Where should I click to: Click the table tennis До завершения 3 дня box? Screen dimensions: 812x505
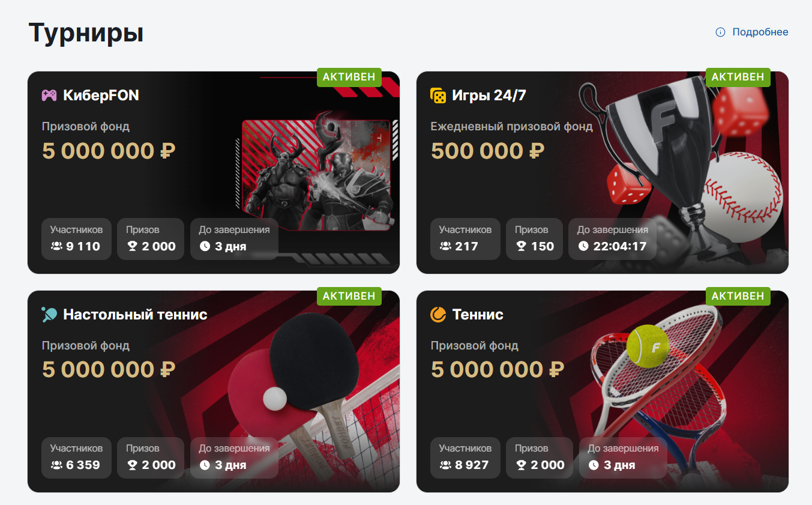click(x=234, y=458)
